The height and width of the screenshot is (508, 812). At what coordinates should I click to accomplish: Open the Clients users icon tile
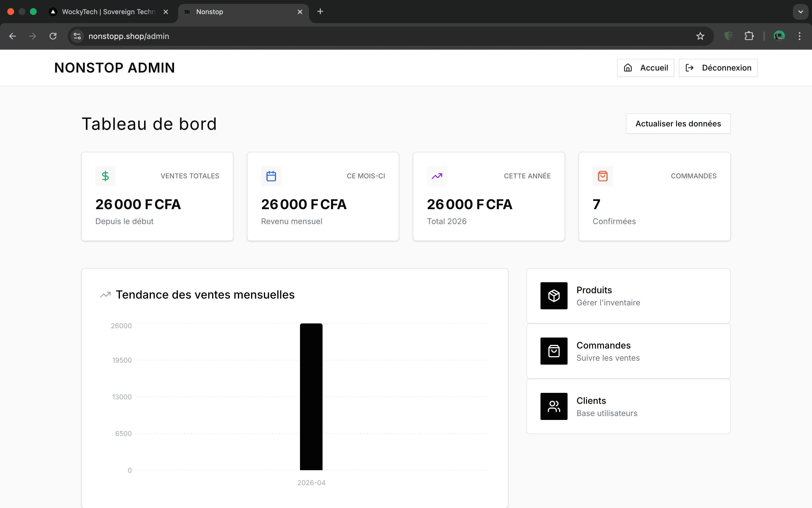point(554,406)
